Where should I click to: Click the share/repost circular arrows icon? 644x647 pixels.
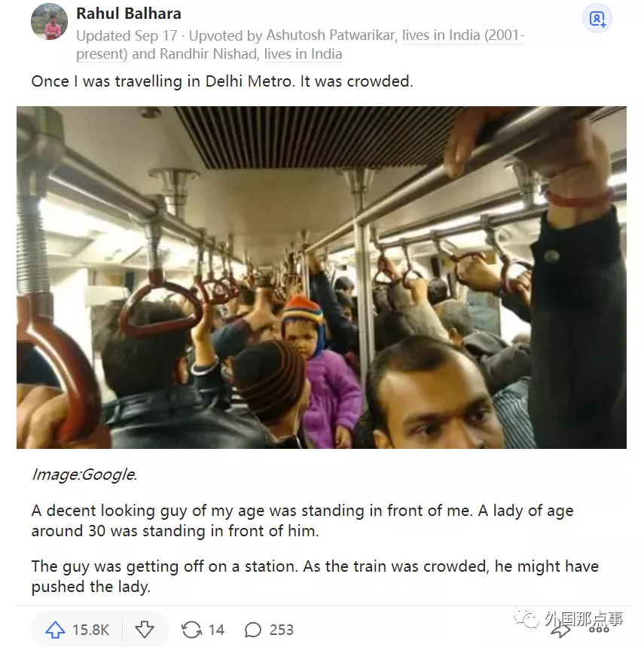click(x=191, y=630)
